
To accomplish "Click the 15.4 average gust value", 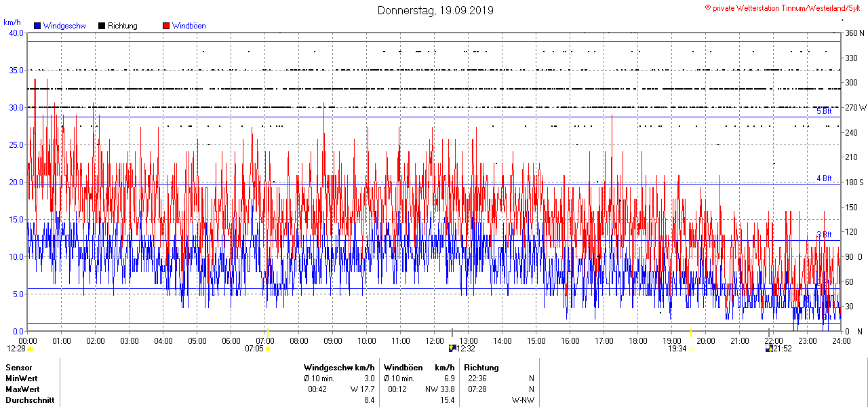I will (448, 400).
